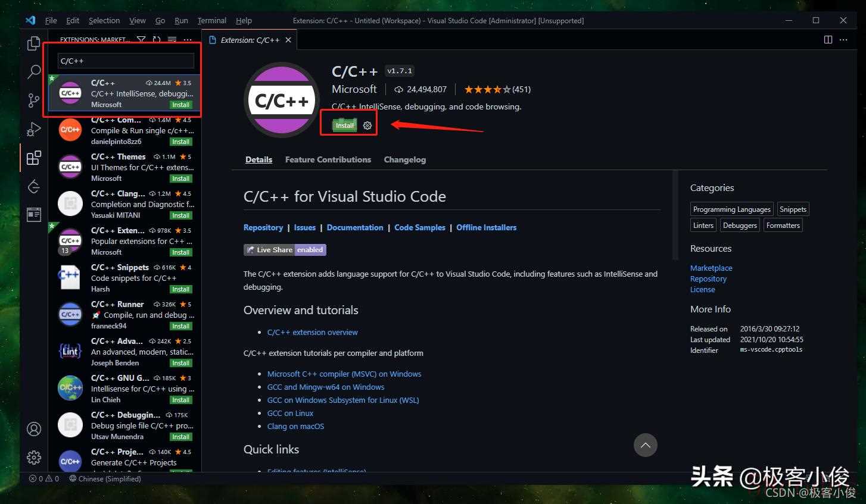
Task: Open the Repository link in readme
Action: pyautogui.click(x=263, y=227)
